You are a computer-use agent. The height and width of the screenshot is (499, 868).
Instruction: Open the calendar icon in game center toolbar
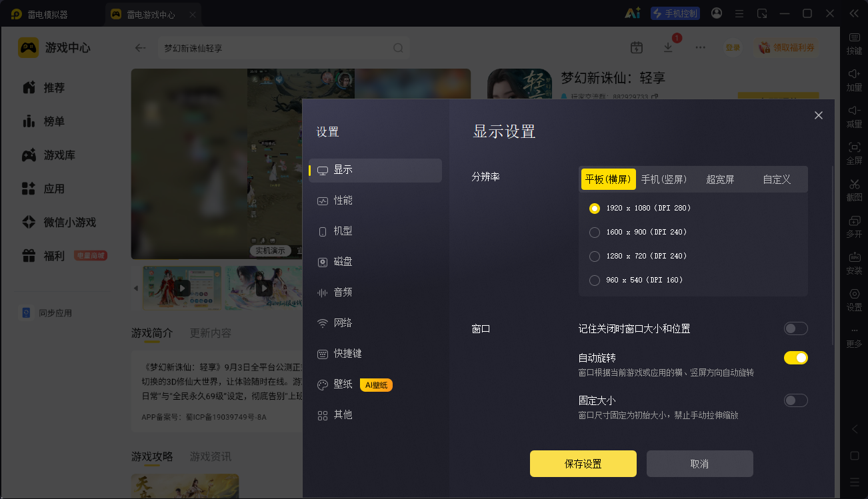point(637,48)
